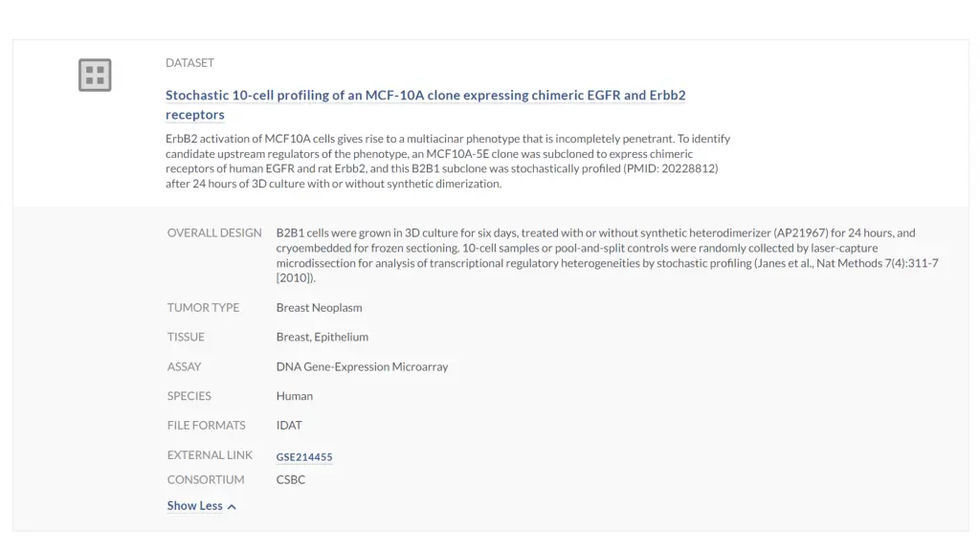
Task: Click the up chevron beside Show Less
Action: tap(232, 507)
